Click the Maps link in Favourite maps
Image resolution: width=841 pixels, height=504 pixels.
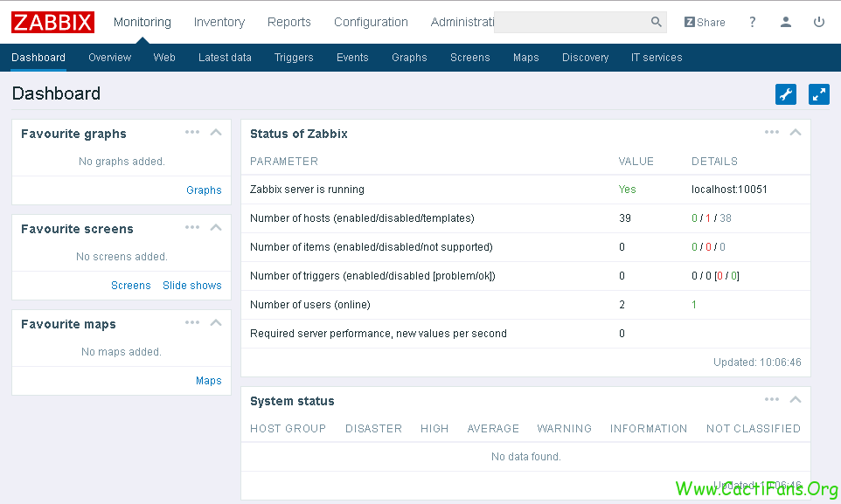click(209, 381)
